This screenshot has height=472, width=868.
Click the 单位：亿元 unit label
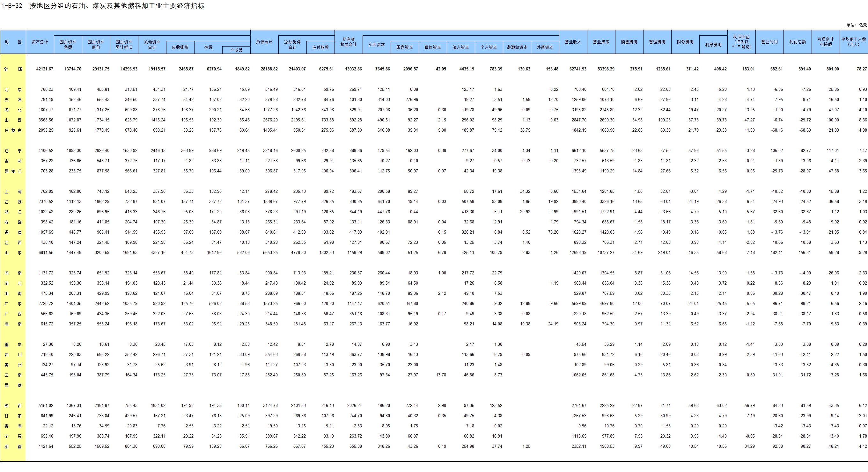pos(856,25)
